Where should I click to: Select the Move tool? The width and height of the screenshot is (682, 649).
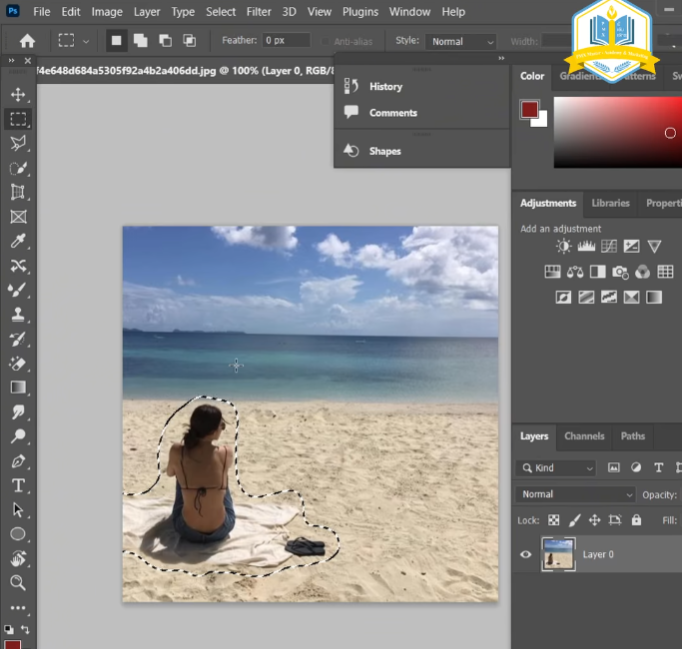click(x=18, y=94)
